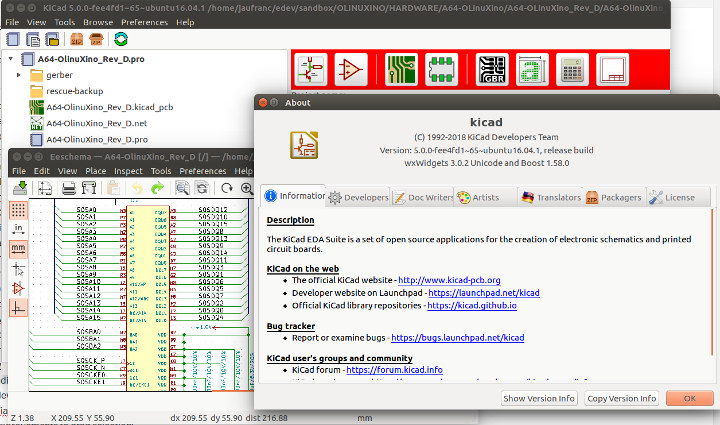Open the Browse menu in KiCad manager
This screenshot has width=720, height=425.
tap(98, 22)
